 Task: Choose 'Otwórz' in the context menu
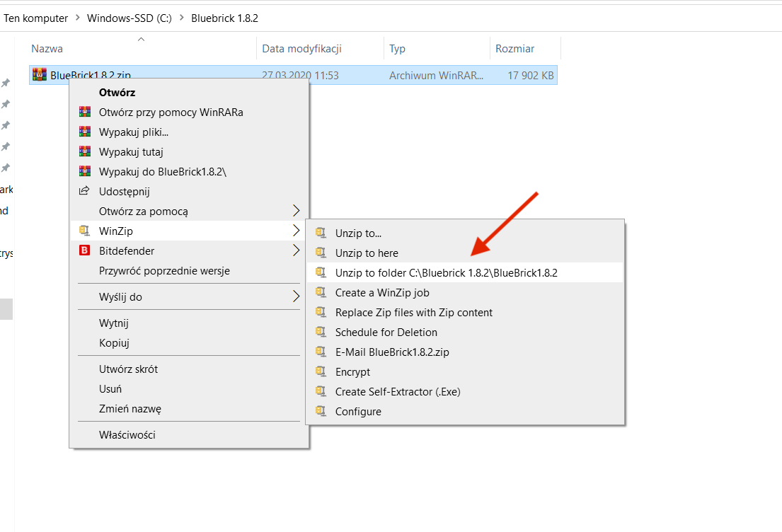[189, 92]
